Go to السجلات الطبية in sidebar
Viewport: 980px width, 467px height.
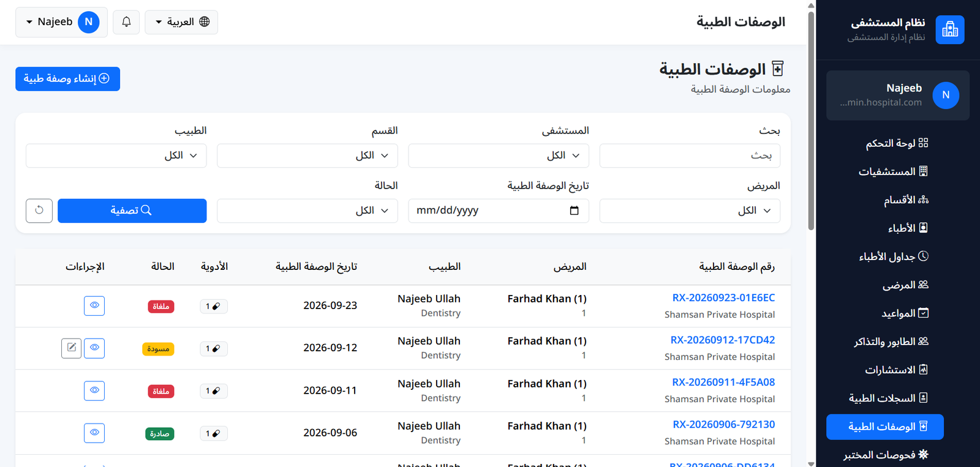click(888, 398)
